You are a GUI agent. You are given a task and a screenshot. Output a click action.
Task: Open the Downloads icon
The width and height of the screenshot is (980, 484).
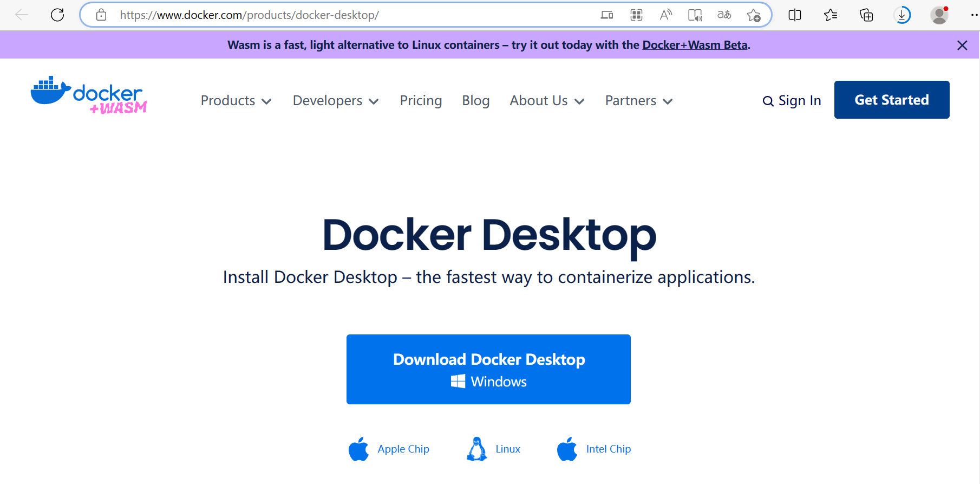pos(902,15)
